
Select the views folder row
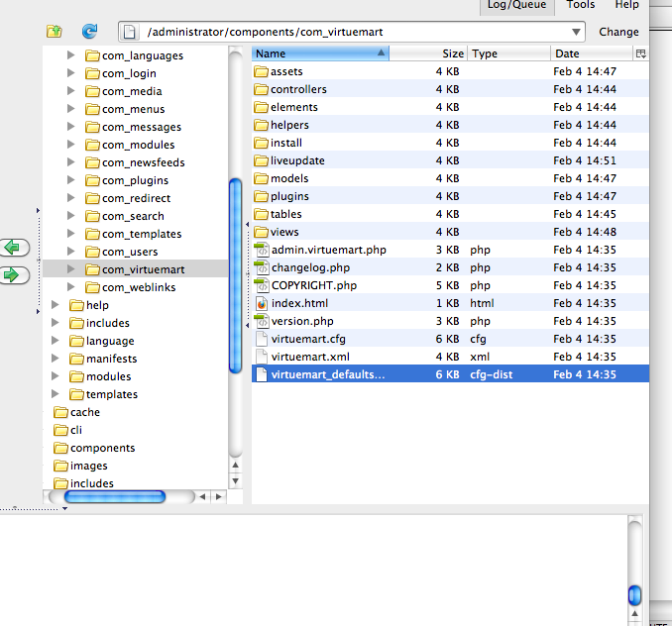tap(450, 232)
